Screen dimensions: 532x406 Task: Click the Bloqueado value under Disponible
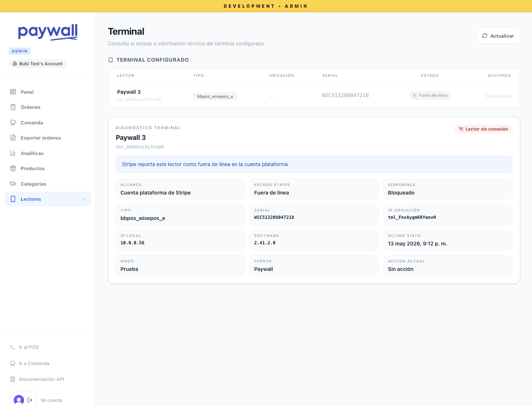click(401, 193)
